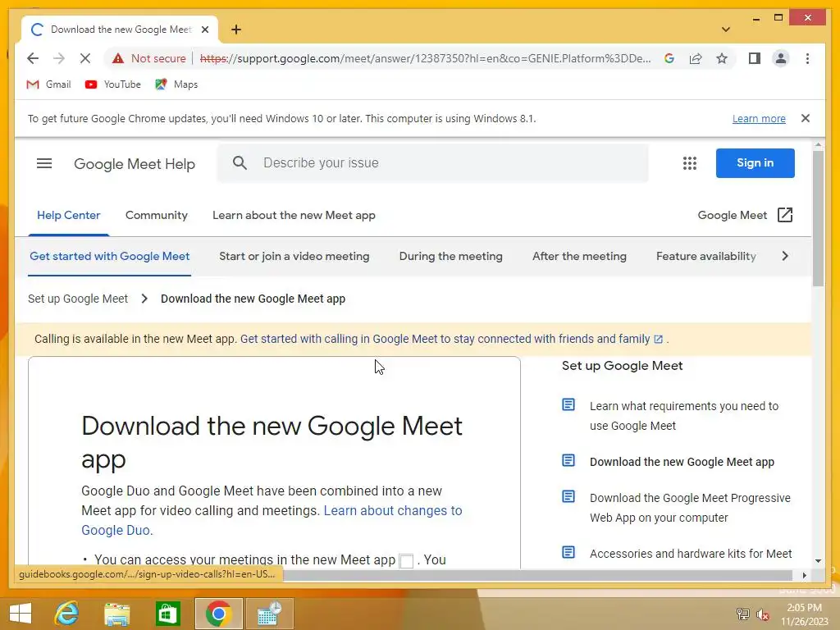Select During the meeting tab

(x=450, y=256)
